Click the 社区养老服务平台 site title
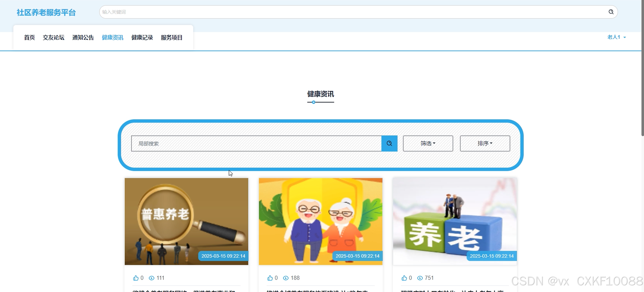Image resolution: width=644 pixels, height=292 pixels. (x=46, y=13)
